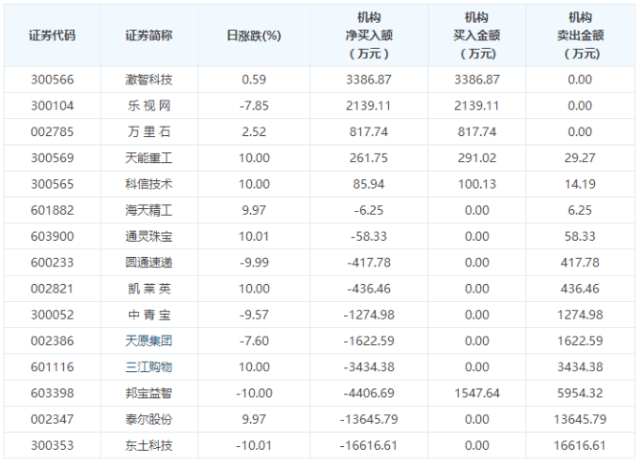This screenshot has height=464, width=640.
Task: Click net buy value -4406.69
Action: click(x=369, y=393)
